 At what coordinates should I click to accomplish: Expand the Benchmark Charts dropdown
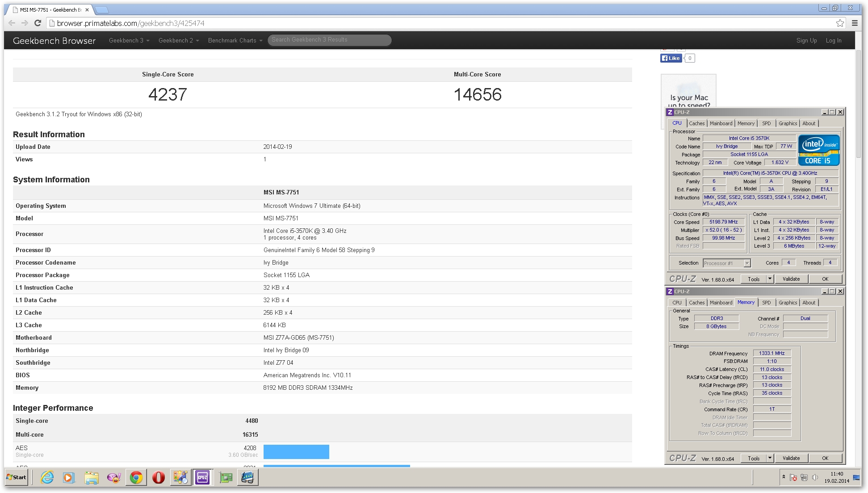(235, 40)
